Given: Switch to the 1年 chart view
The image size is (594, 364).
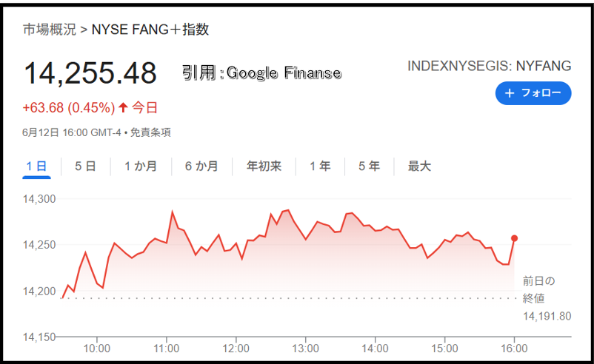Looking at the screenshot, I should tap(320, 166).
